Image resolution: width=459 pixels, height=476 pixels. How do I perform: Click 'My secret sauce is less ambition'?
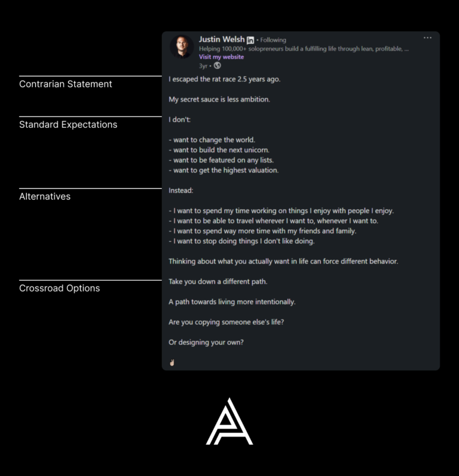pos(219,100)
